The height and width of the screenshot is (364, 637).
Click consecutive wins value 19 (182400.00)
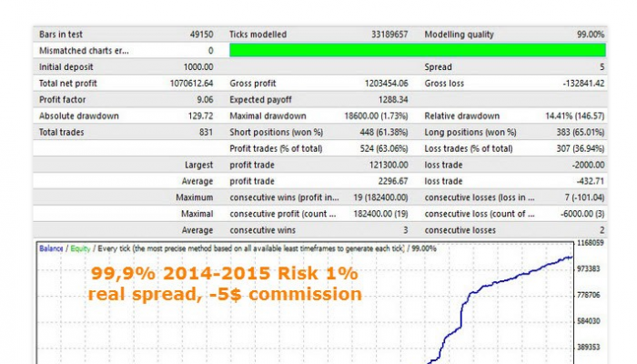pos(380,197)
